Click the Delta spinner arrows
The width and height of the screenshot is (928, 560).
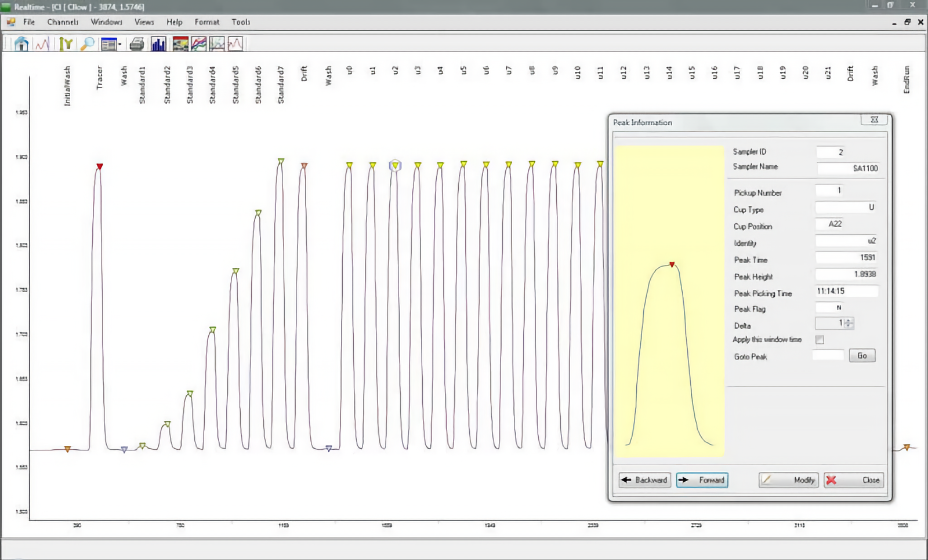tap(849, 323)
